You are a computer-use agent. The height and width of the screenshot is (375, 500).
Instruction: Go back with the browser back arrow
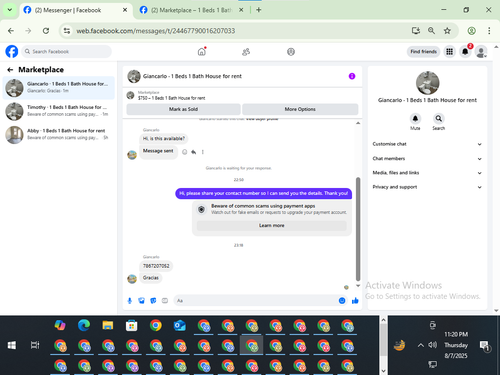(11, 31)
